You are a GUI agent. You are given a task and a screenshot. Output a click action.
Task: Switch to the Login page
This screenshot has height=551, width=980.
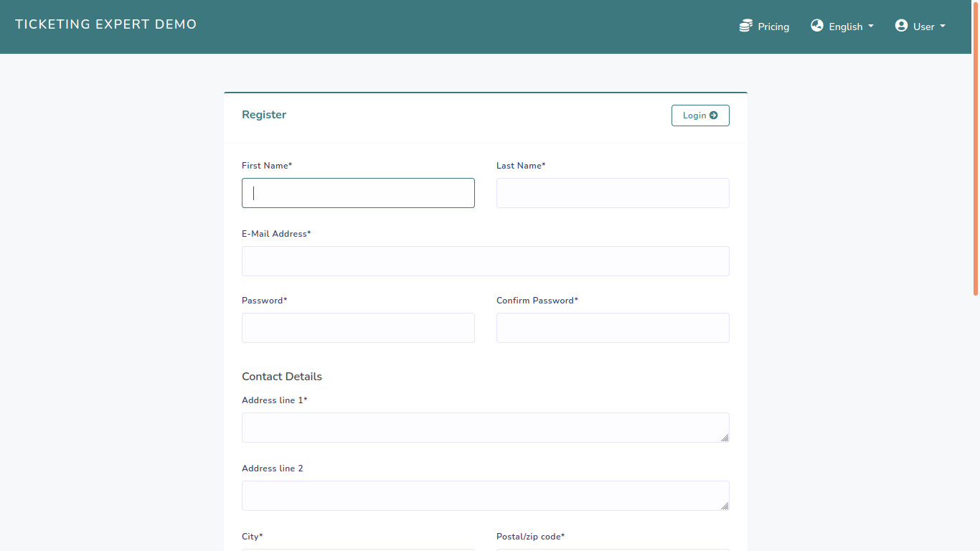point(700,115)
